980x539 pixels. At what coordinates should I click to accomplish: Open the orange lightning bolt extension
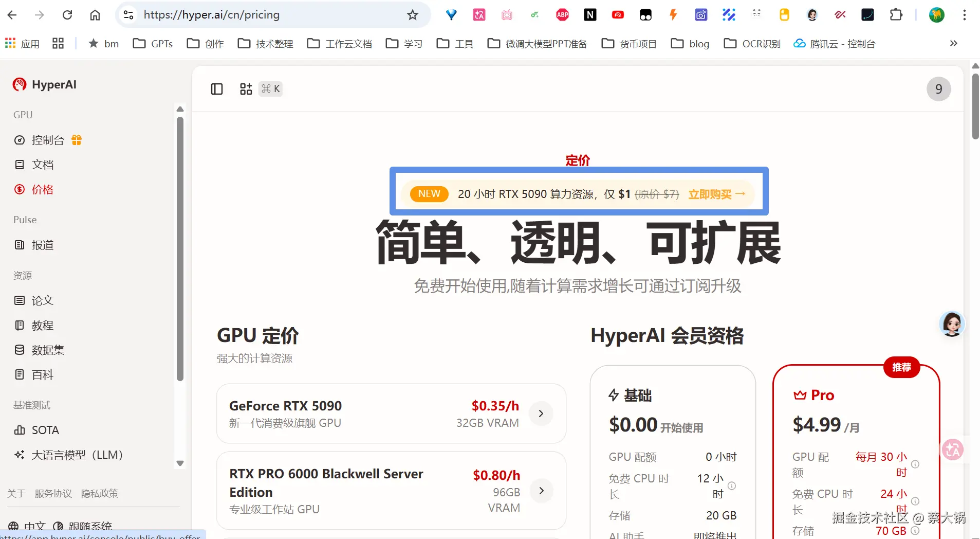click(x=673, y=15)
